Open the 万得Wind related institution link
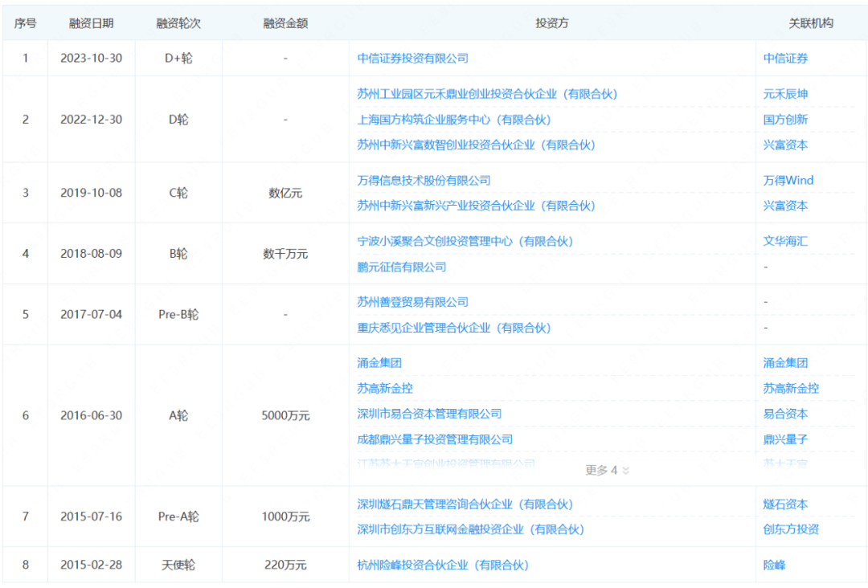 click(x=788, y=180)
